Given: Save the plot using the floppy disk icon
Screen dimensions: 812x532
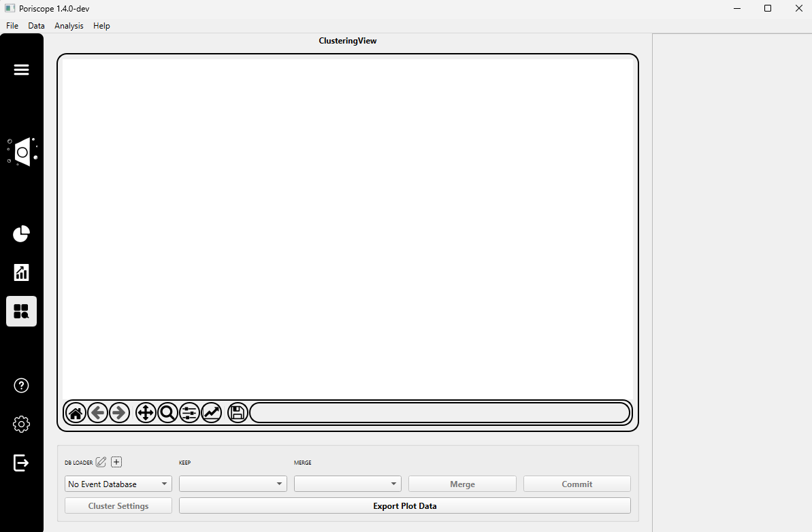Looking at the screenshot, I should click(x=237, y=412).
